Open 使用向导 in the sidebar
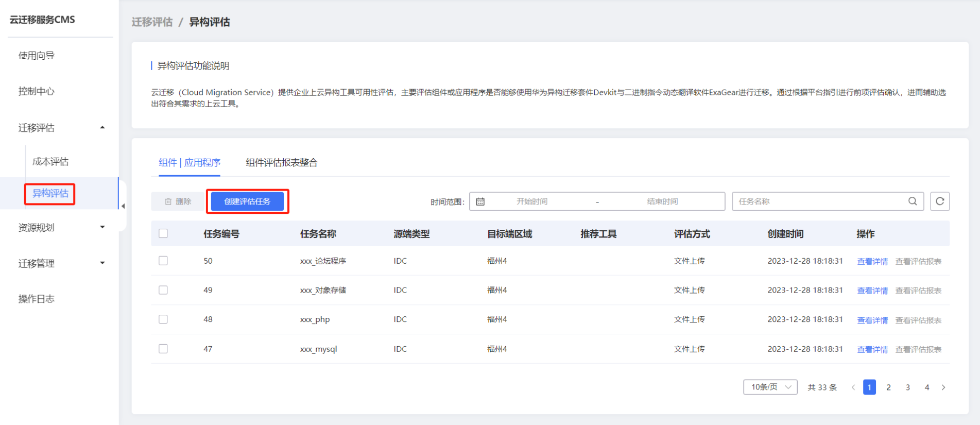Image resolution: width=980 pixels, height=425 pixels. pyautogui.click(x=37, y=56)
